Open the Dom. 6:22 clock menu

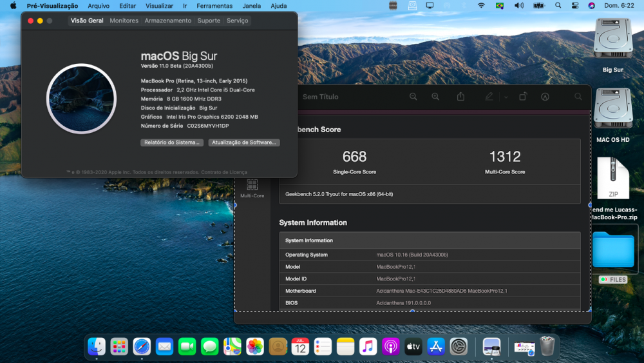point(619,6)
